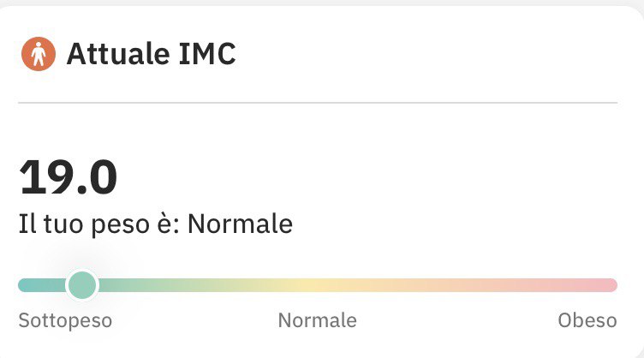
Task: Click the word IMC in the title
Action: tap(207, 53)
